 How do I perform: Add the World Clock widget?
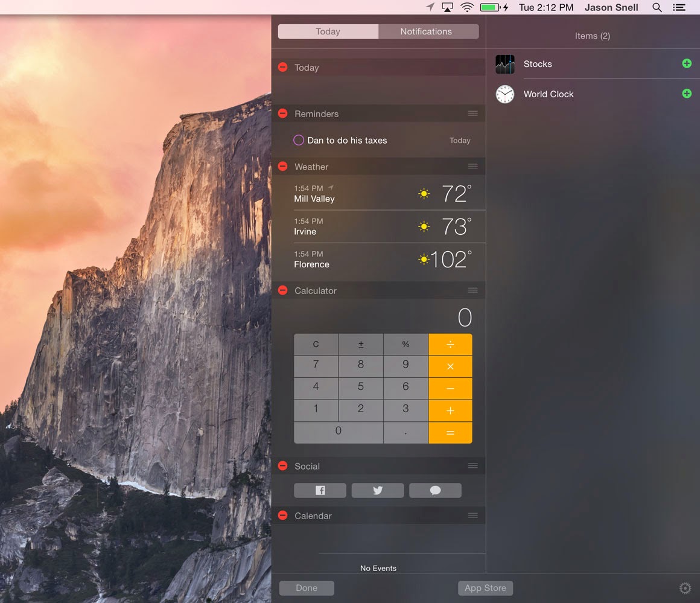(687, 94)
